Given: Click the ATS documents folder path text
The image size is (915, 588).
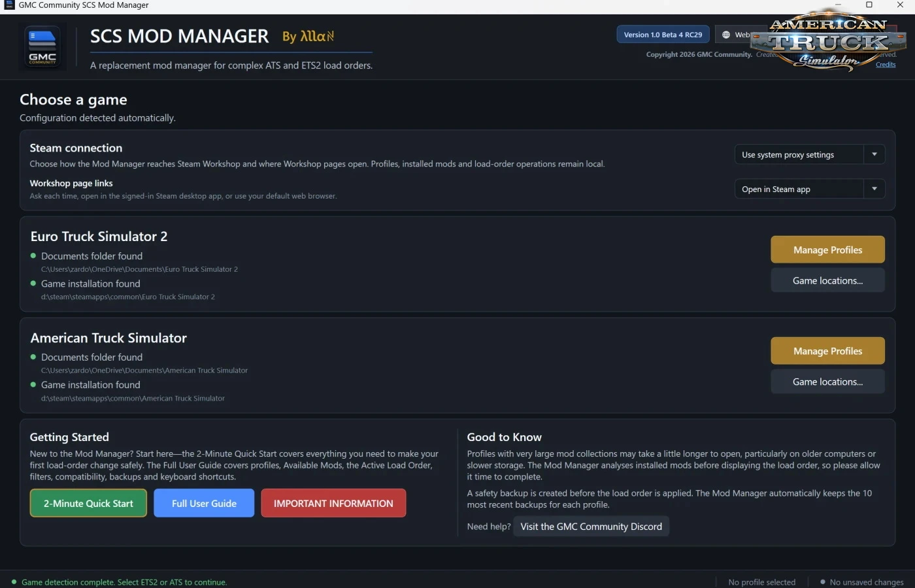Looking at the screenshot, I should [x=144, y=370].
